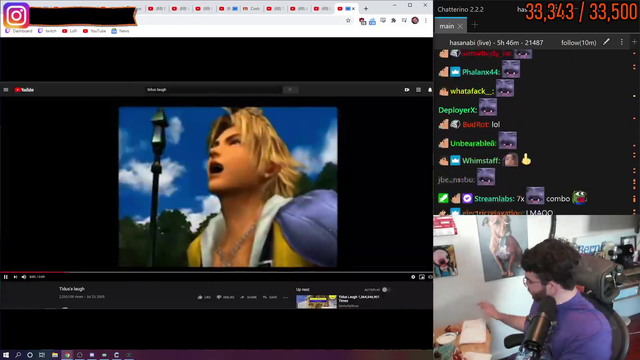Add a new Chatterino tab

pyautogui.click(x=475, y=25)
